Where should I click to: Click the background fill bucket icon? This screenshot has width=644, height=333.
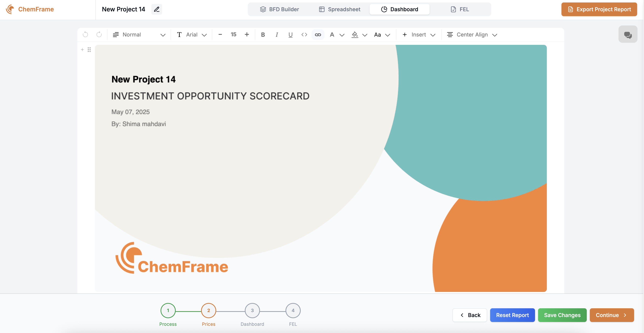pos(355,34)
